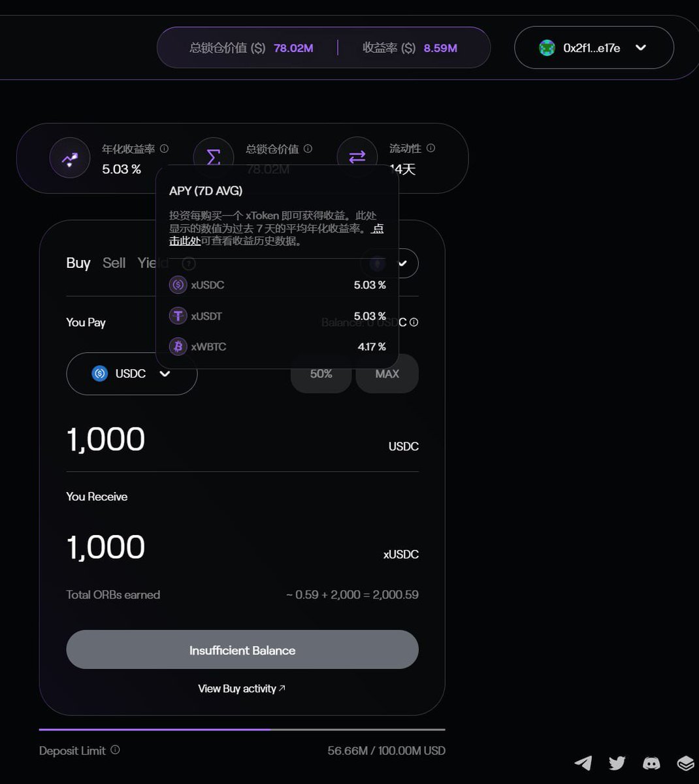
Task: Click the info icon beside 流动性
Action: pyautogui.click(x=431, y=148)
